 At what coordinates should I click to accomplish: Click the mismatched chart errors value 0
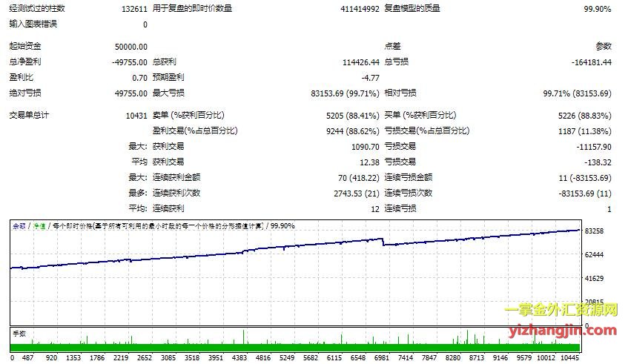[145, 24]
